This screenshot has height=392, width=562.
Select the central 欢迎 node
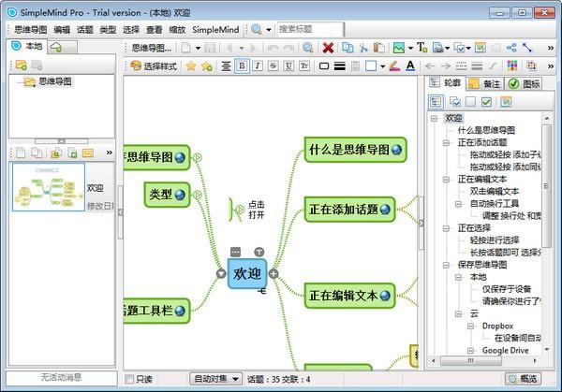click(247, 274)
